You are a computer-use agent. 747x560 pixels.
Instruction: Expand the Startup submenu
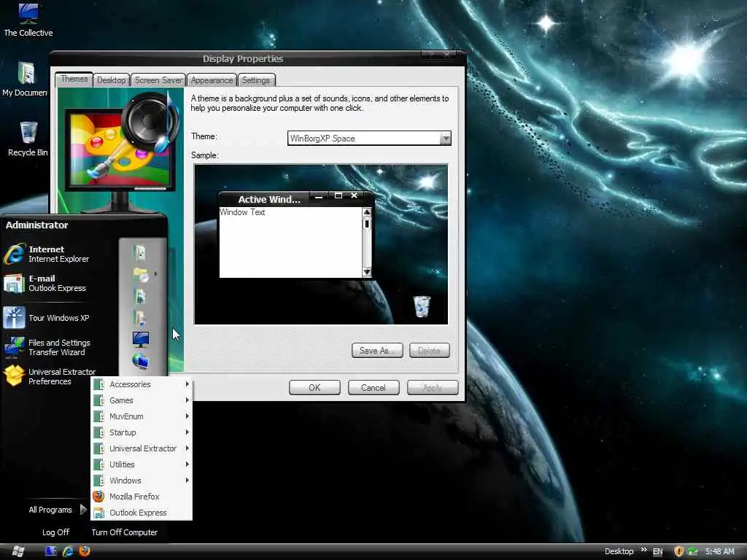(x=142, y=432)
